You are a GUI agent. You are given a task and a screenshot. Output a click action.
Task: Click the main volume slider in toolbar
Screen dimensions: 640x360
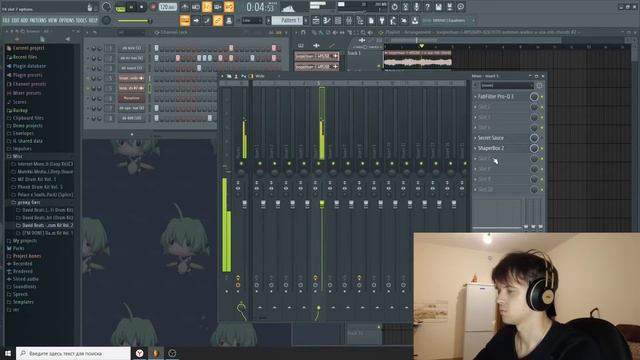[134, 20]
